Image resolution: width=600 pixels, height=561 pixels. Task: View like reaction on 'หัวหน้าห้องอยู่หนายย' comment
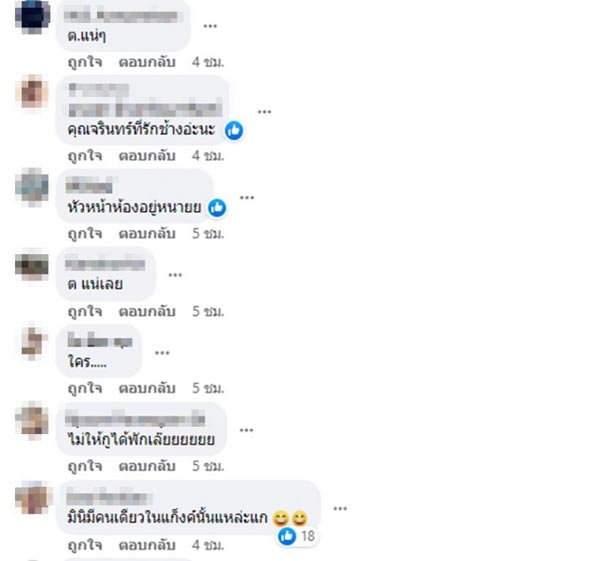point(217,208)
